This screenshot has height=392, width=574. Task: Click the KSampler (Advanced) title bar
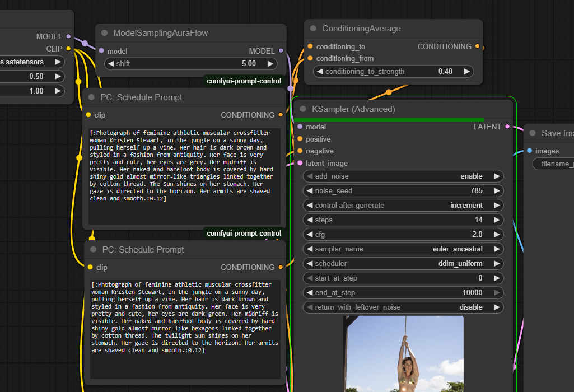pos(403,109)
